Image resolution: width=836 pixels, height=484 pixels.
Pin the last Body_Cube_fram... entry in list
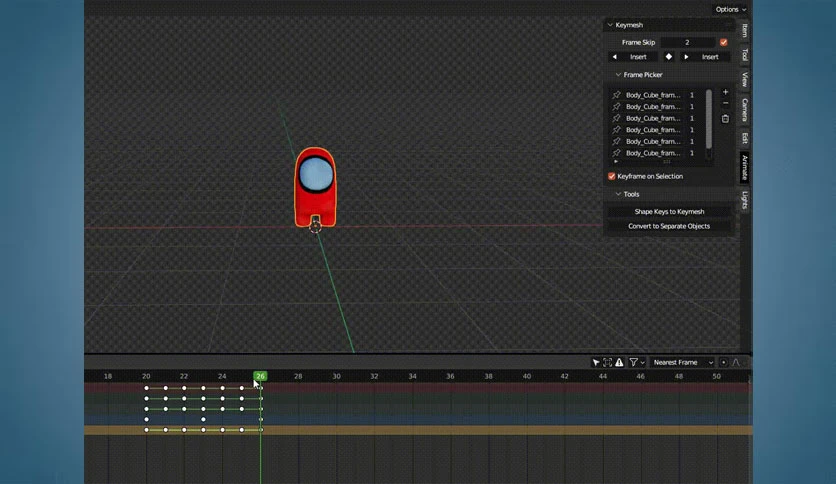tap(617, 153)
